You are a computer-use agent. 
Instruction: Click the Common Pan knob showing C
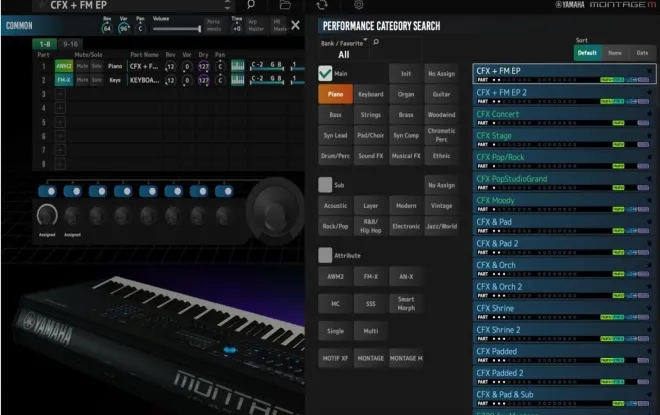pos(140,28)
